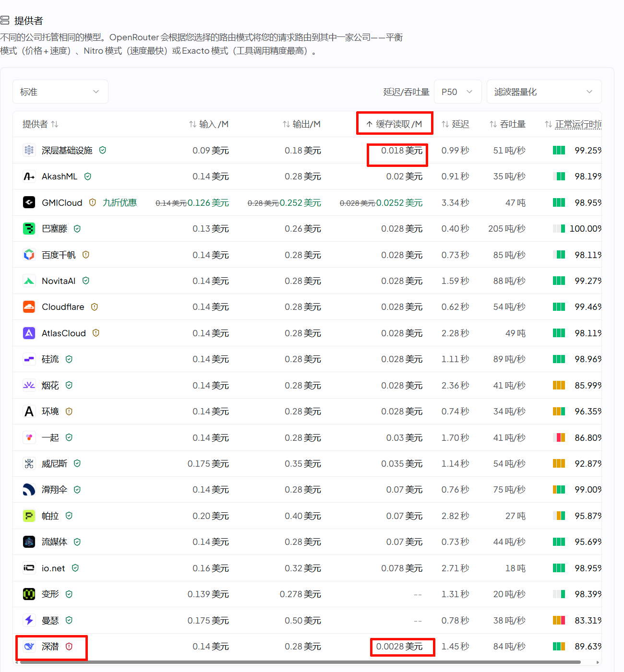The image size is (624, 672).
Task: Click the 九折优惠 discount label
Action: click(x=120, y=202)
